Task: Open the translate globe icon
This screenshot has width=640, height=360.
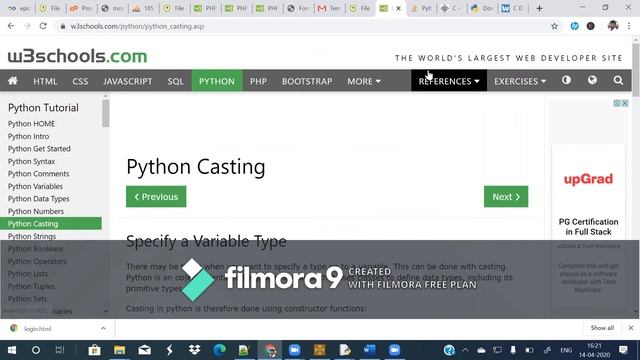Action: pos(592,80)
